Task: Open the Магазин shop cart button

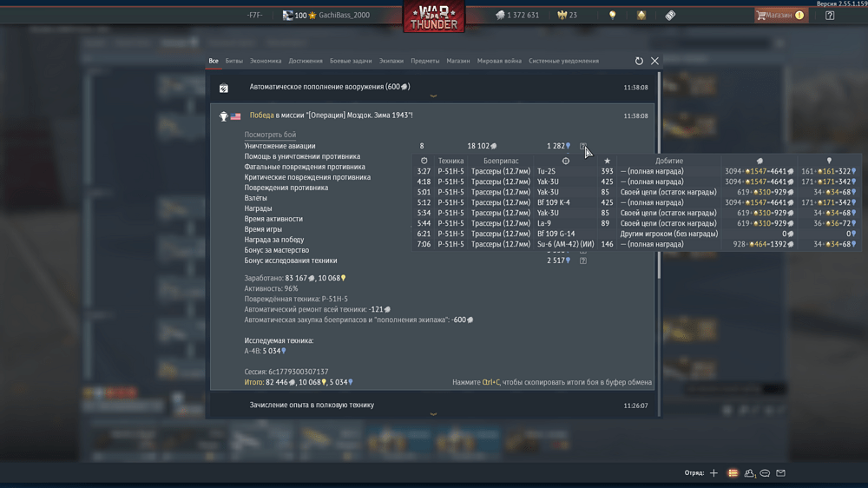Action: (x=781, y=16)
